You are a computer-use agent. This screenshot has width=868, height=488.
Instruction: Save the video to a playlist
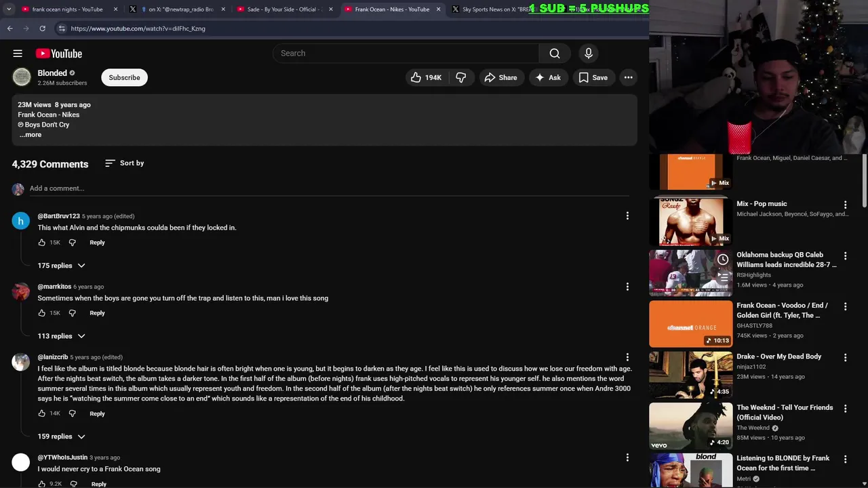593,77
